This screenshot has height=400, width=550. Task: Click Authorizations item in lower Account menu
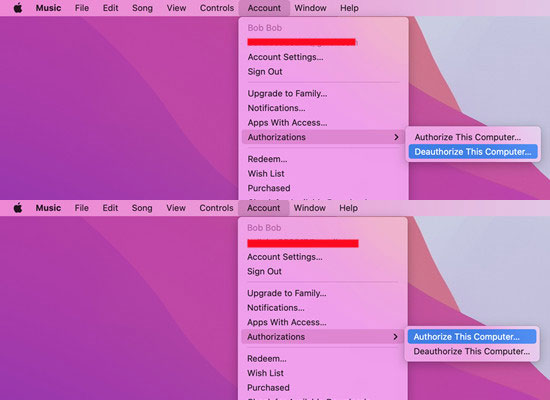(322, 337)
